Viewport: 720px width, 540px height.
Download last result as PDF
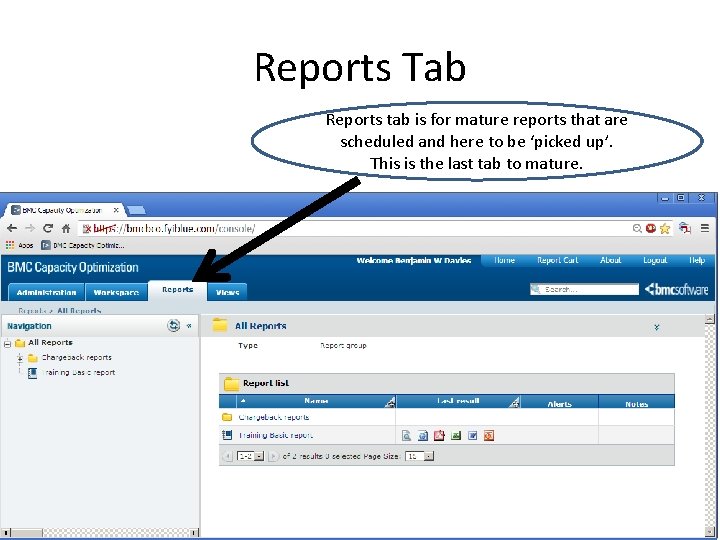(x=439, y=435)
